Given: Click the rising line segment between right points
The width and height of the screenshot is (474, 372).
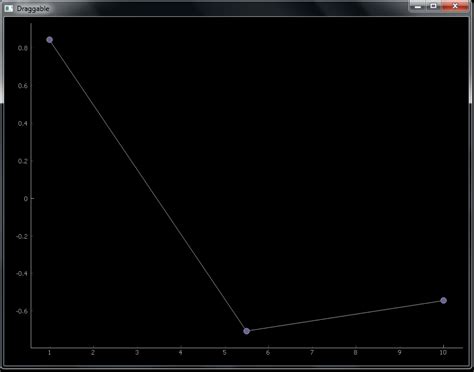Looking at the screenshot, I should pos(345,316).
